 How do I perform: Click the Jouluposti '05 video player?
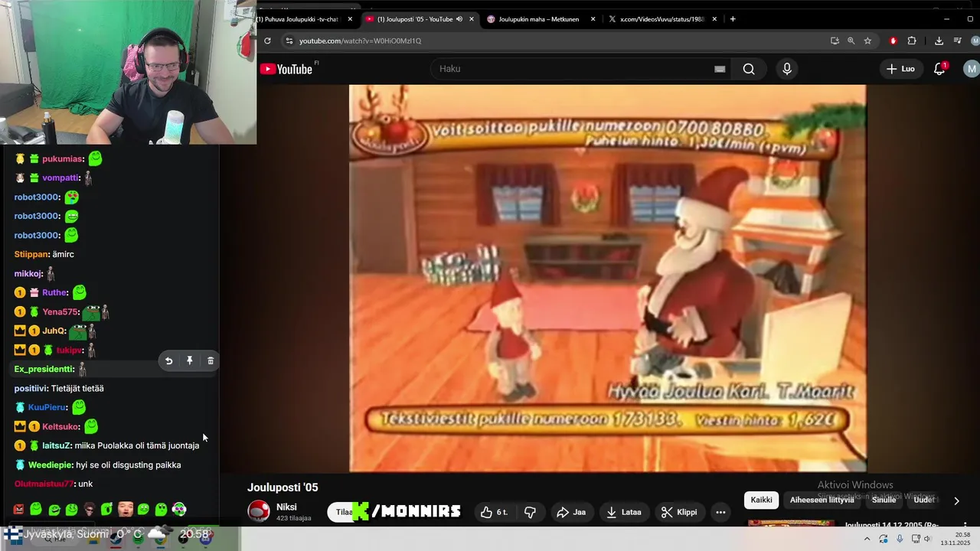[x=607, y=278]
